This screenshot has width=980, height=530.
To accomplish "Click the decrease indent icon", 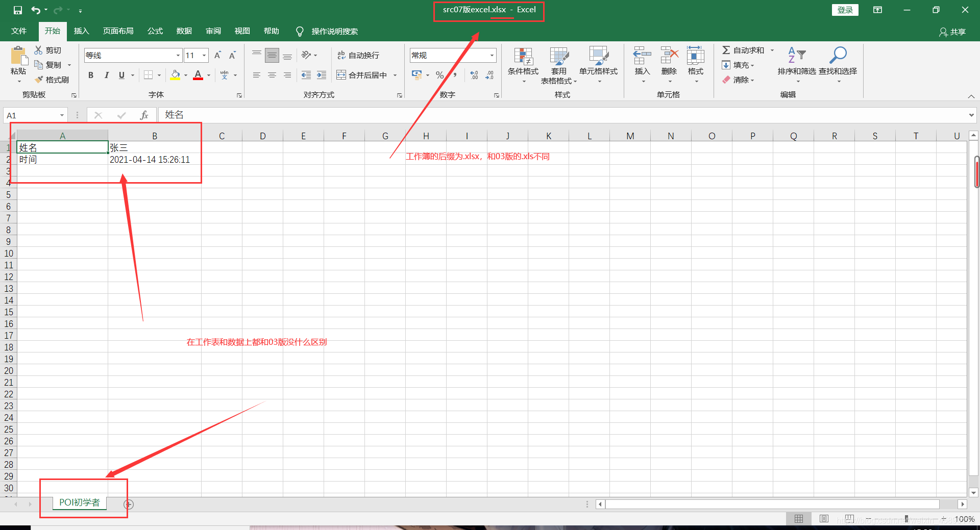I will 306,75.
